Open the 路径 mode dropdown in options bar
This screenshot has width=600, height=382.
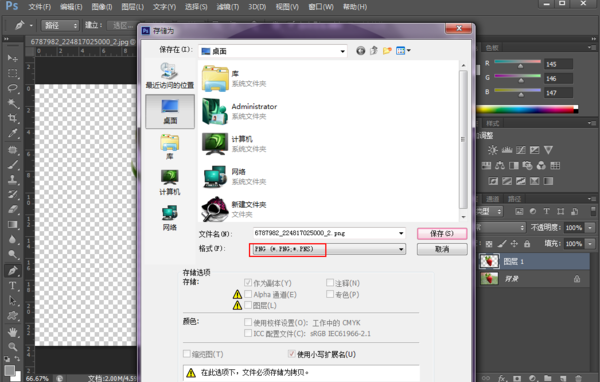60,25
